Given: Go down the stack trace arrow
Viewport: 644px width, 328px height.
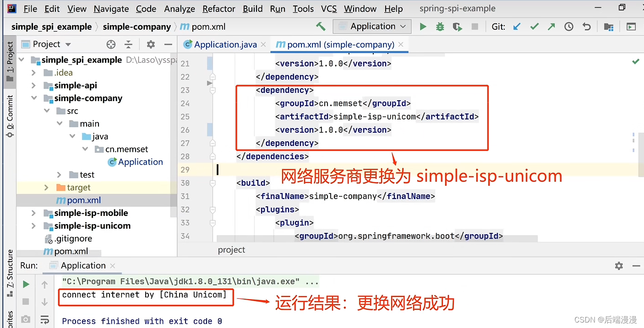Looking at the screenshot, I should click(x=44, y=302).
